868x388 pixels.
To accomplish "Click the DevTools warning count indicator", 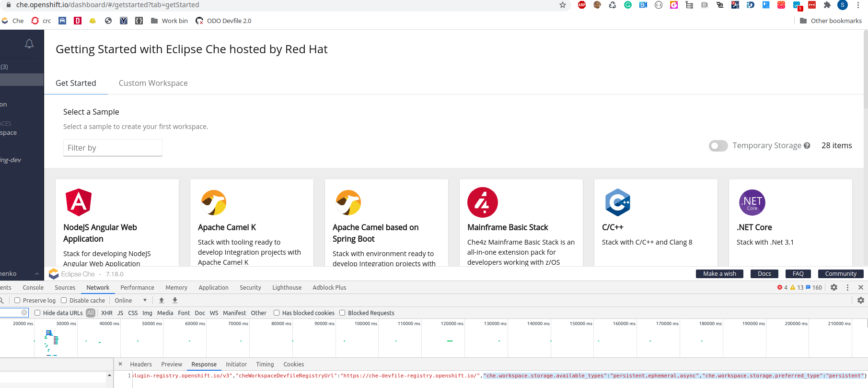I will click(x=797, y=288).
